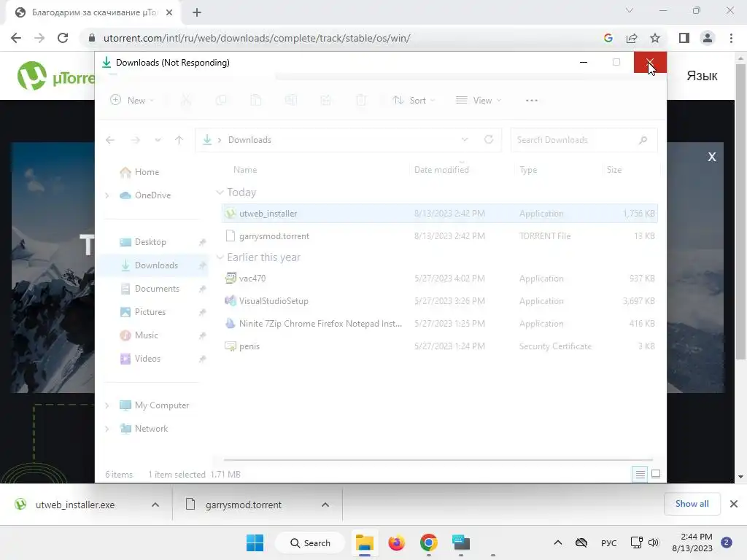Image resolution: width=747 pixels, height=560 pixels.
Task: Open the New item dropdown in Explorer
Action: (133, 101)
